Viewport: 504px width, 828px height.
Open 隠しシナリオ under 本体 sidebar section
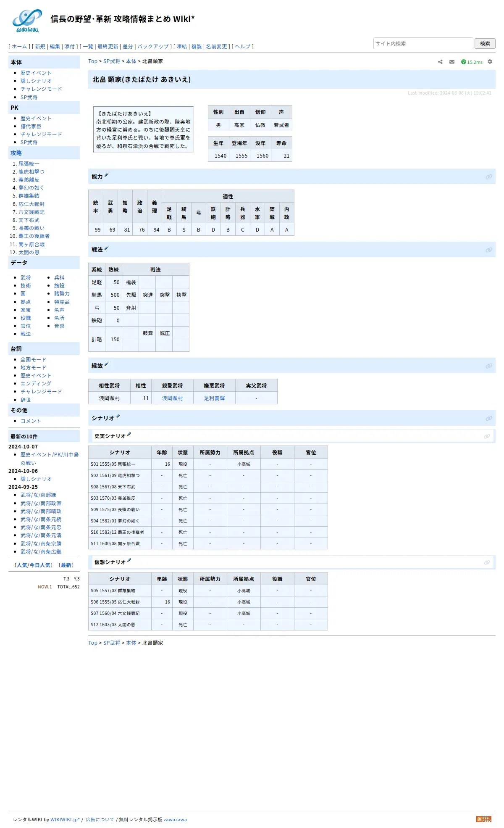36,81
